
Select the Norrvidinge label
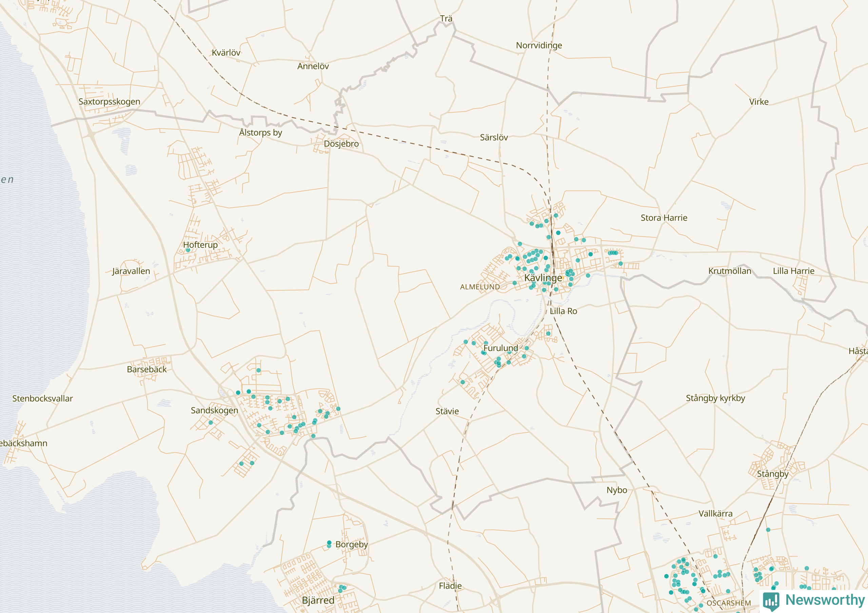click(x=539, y=45)
